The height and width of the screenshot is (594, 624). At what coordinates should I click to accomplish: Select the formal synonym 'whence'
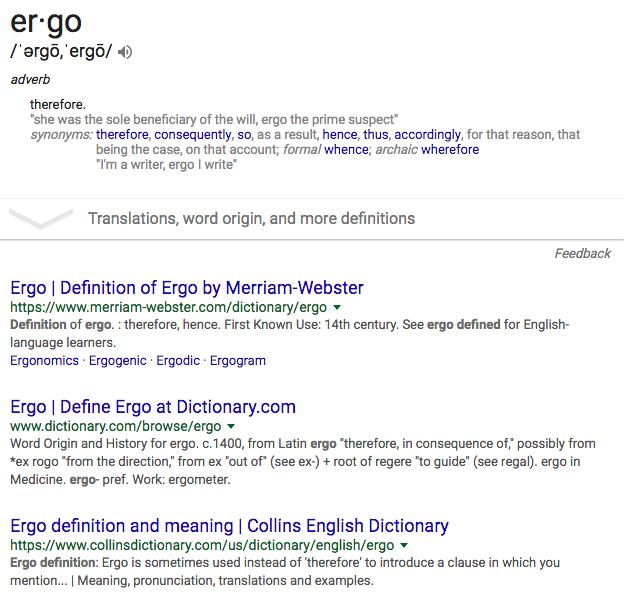[x=346, y=150]
